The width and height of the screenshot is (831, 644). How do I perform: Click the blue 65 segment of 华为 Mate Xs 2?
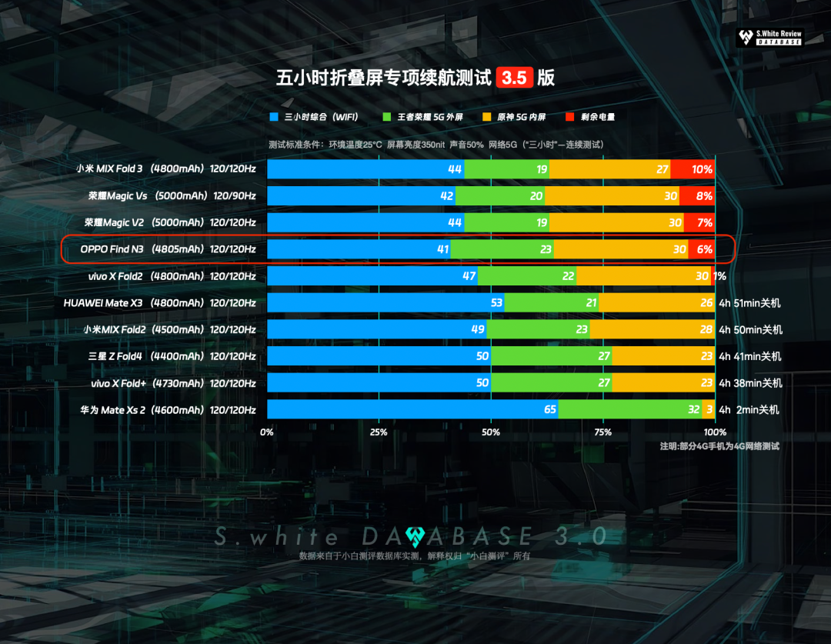pos(412,409)
